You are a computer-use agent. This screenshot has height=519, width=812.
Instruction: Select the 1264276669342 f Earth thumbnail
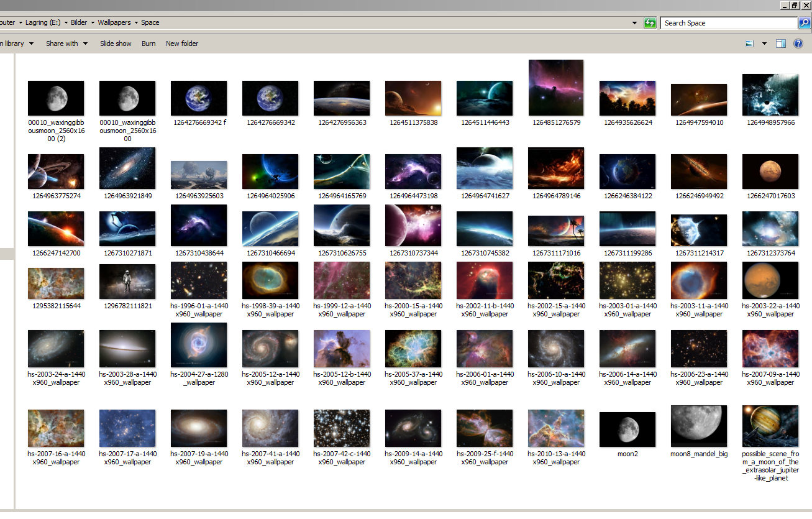tap(199, 98)
